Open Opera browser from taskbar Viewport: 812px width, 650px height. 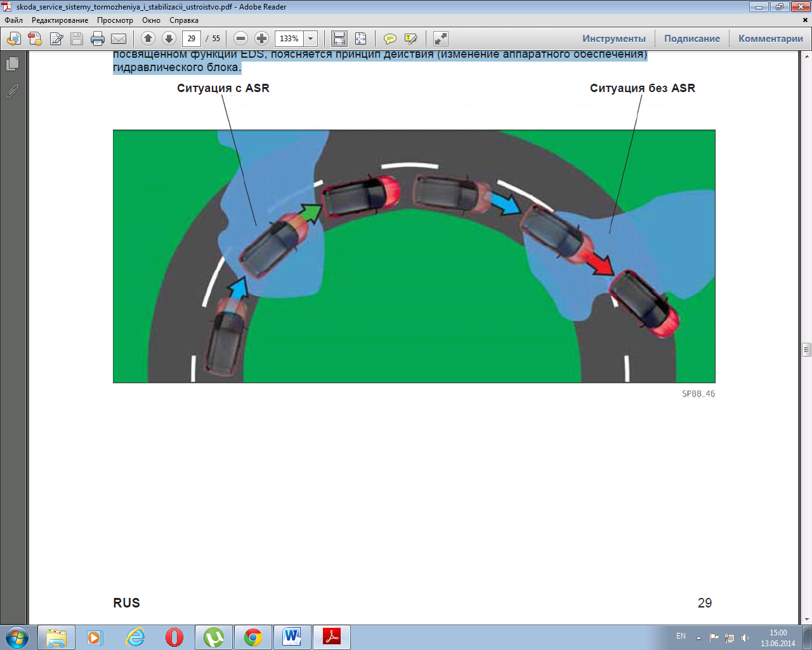pos(174,637)
